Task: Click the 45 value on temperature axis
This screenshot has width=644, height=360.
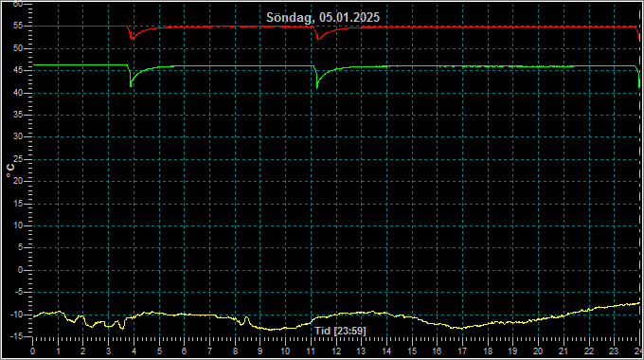Action: tap(18, 70)
